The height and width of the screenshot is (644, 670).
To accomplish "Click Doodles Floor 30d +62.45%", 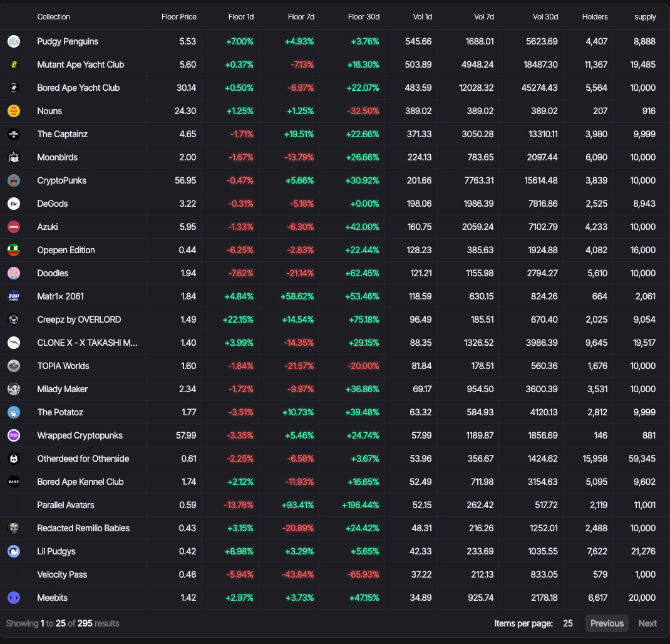I will [x=362, y=273].
